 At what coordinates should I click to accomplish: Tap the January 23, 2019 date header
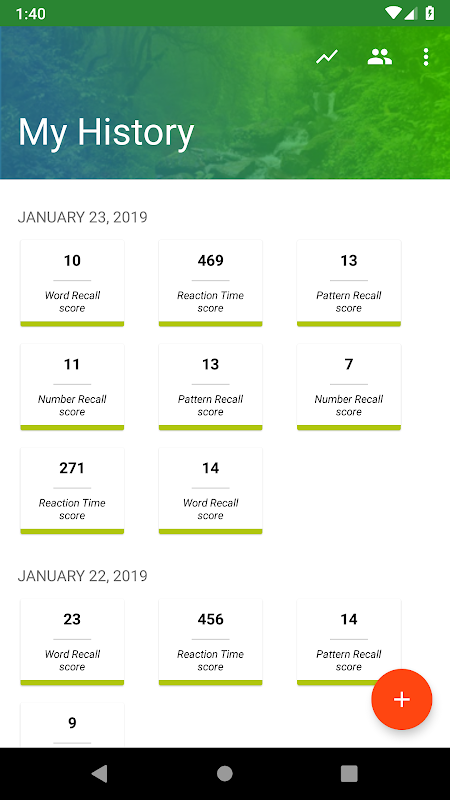point(83,217)
